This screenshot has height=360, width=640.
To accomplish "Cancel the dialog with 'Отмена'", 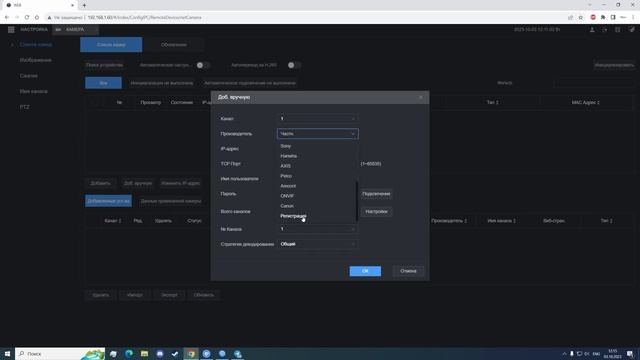I will tap(408, 271).
